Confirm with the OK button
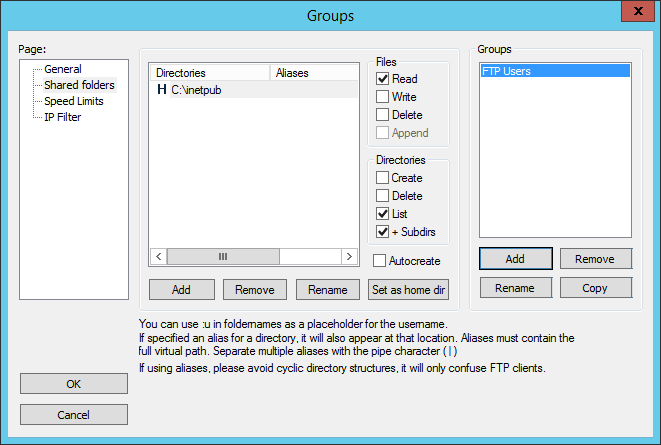Screen dimensions: 661x445 tap(74, 383)
